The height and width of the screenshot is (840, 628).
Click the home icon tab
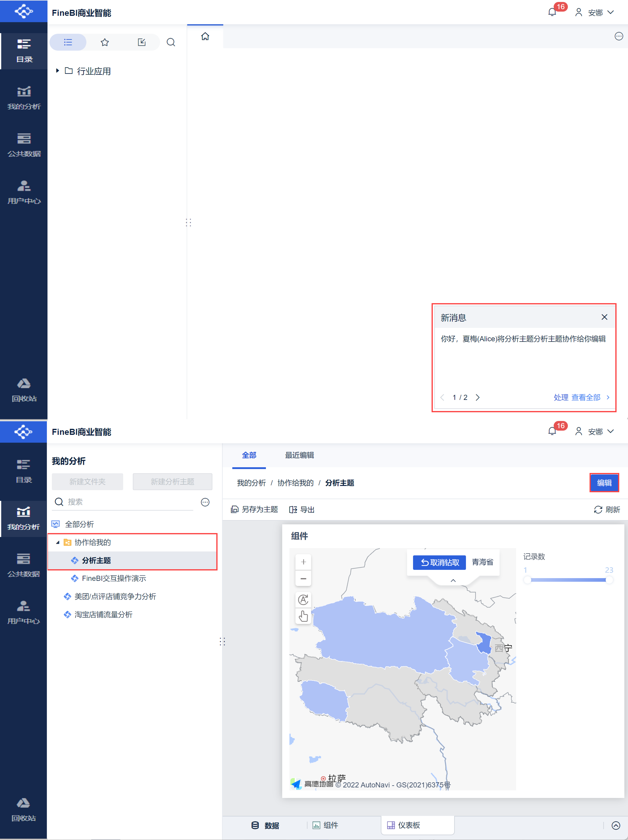tap(205, 36)
